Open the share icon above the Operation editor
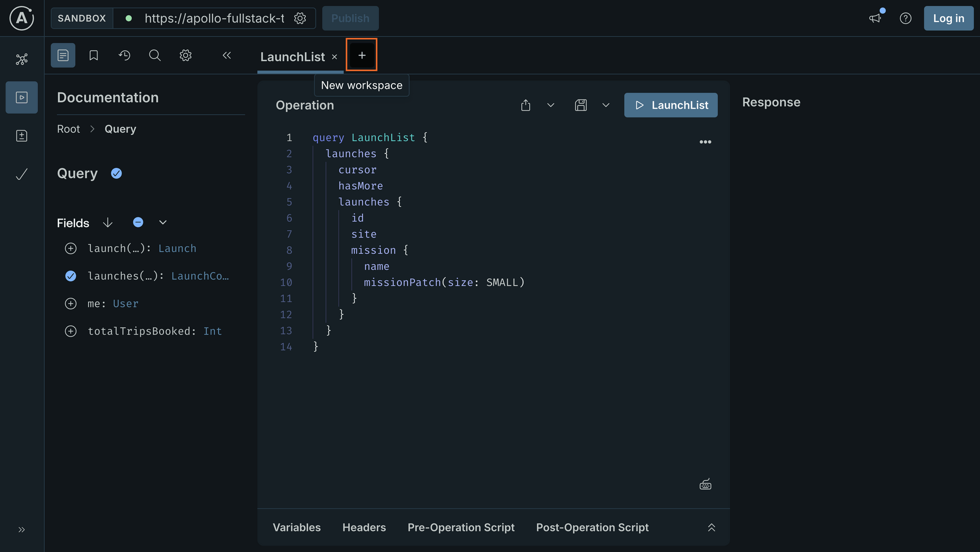 click(526, 105)
